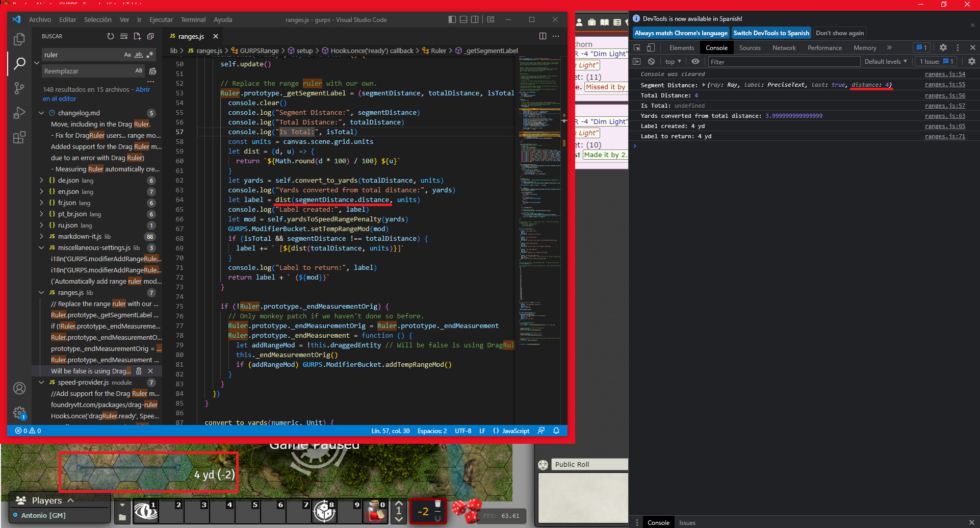Open the Terminal menu
The width and height of the screenshot is (980, 528).
click(x=193, y=19)
